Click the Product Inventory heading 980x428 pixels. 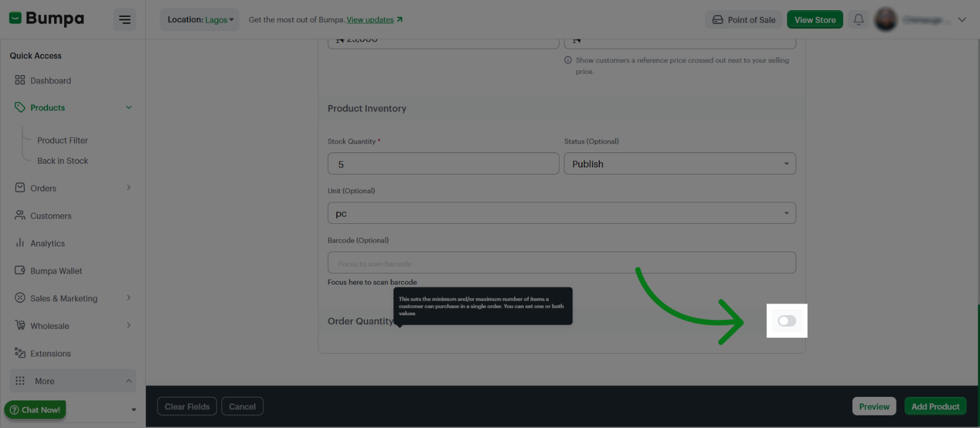point(367,108)
